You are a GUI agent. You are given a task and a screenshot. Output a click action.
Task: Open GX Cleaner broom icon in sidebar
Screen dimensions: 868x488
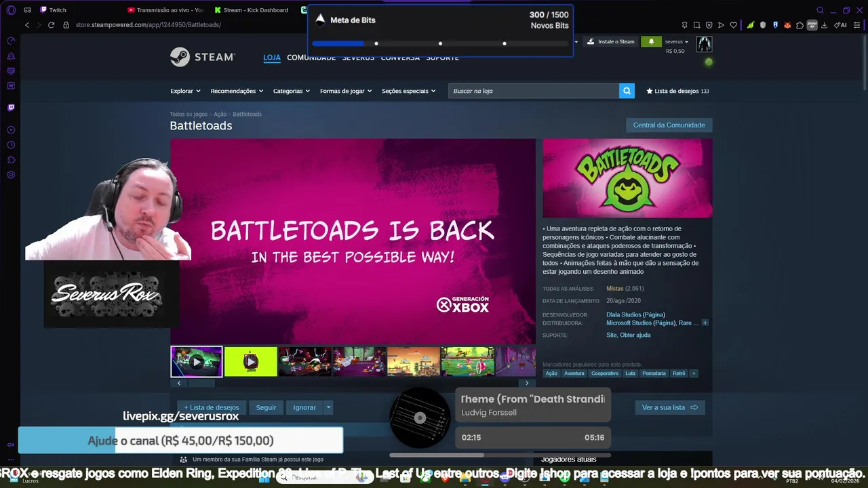11,56
